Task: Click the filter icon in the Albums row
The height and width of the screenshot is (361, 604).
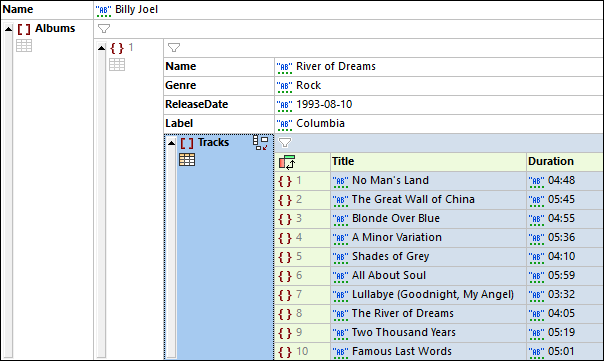Action: coord(104,29)
